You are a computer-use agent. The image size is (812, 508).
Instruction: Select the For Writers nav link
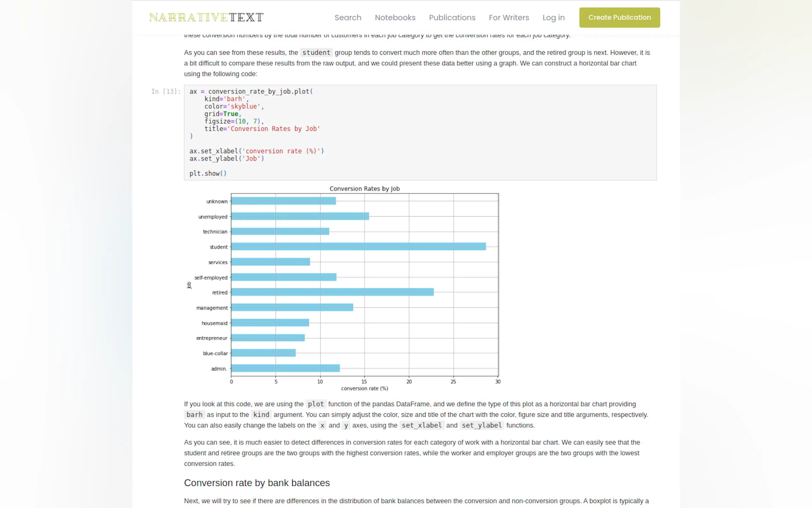(x=509, y=18)
